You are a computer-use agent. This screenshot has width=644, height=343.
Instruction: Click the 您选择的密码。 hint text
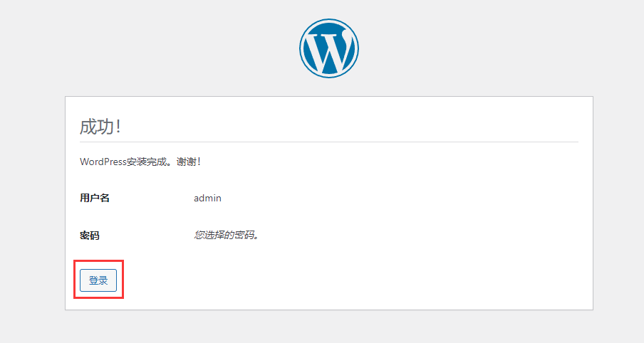227,235
